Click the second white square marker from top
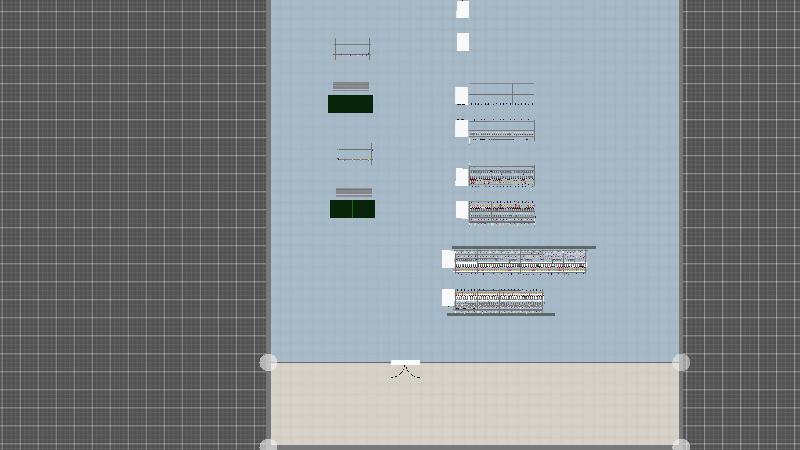 (x=463, y=42)
